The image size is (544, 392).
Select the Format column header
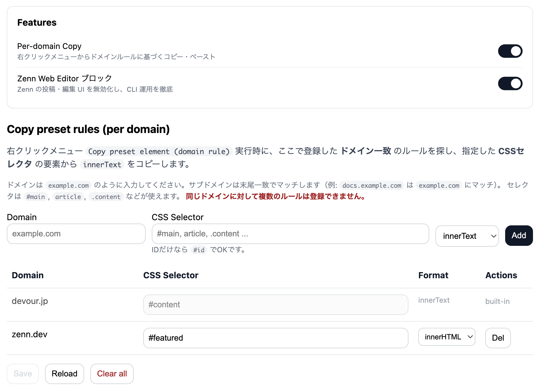(433, 275)
